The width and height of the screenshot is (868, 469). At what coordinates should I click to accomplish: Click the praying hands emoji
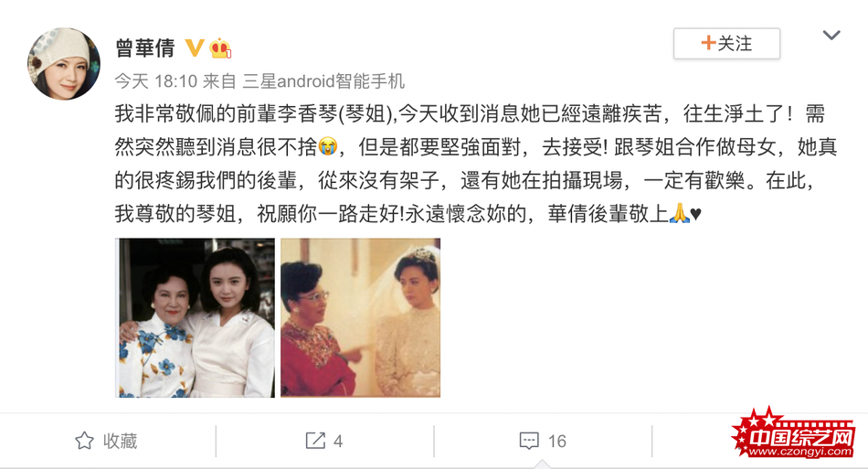[x=679, y=213]
